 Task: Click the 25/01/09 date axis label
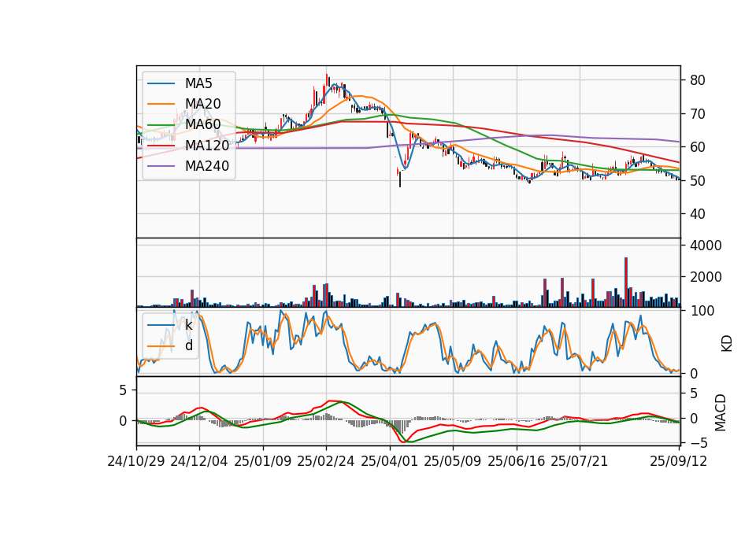263,461
